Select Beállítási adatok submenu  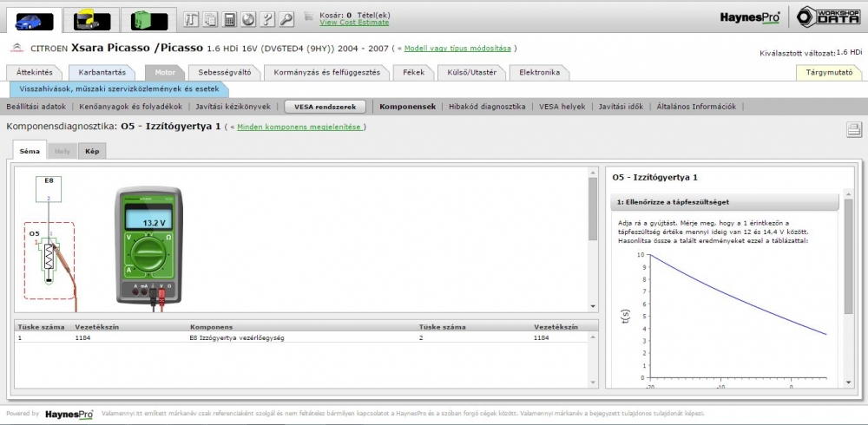36,107
